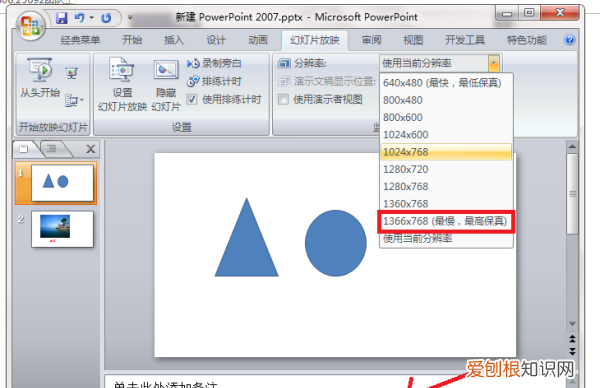
Task: Open the undo history dropdown arrow
Action: coord(91,18)
